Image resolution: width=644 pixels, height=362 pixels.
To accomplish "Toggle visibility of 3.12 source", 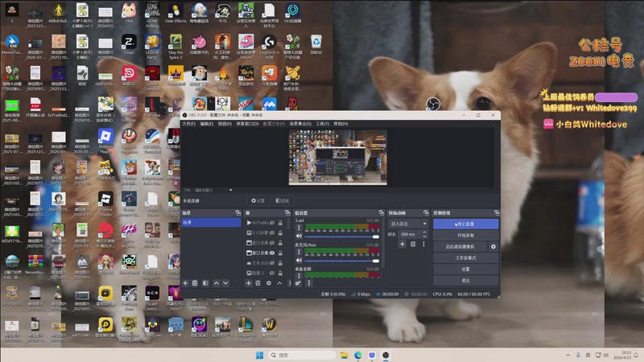I will (272, 232).
